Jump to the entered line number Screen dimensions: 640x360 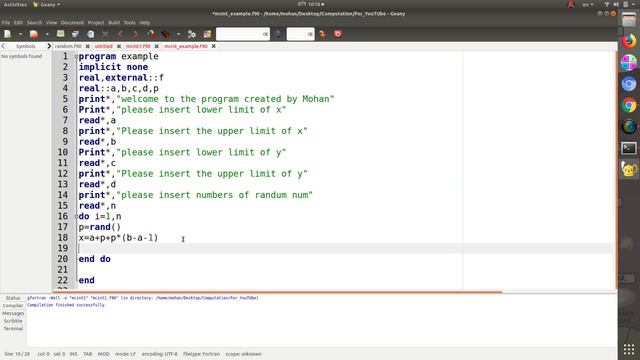click(322, 34)
